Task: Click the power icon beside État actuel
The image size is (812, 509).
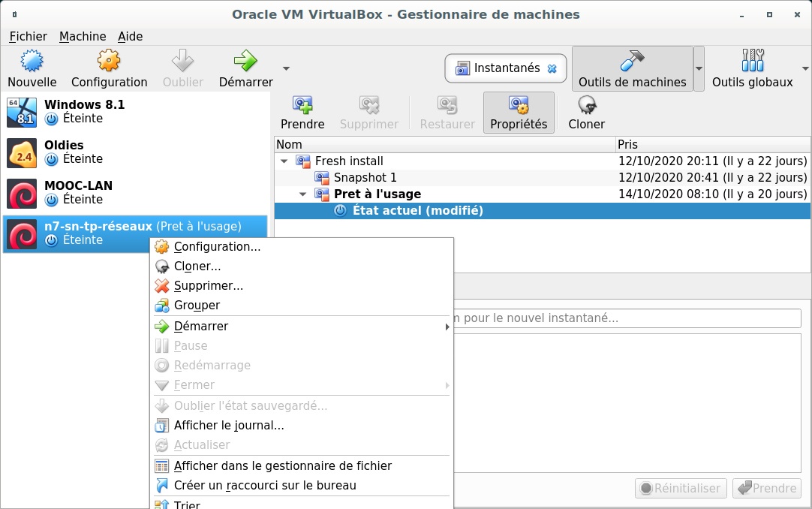Action: [340, 211]
